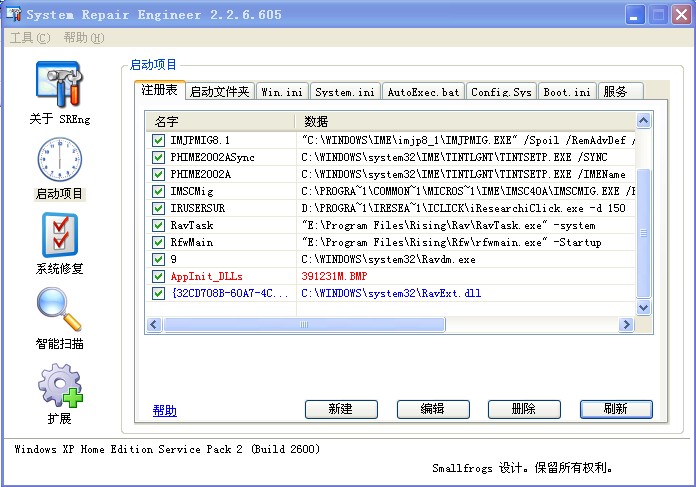Switch to the 启动文件夹 tab
The width and height of the screenshot is (696, 487).
pyautogui.click(x=220, y=92)
